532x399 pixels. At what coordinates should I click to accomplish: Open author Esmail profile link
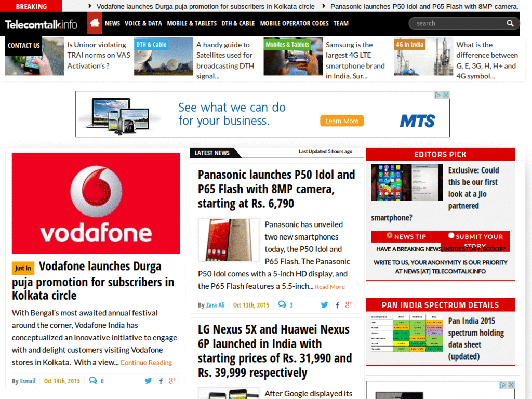point(28,381)
